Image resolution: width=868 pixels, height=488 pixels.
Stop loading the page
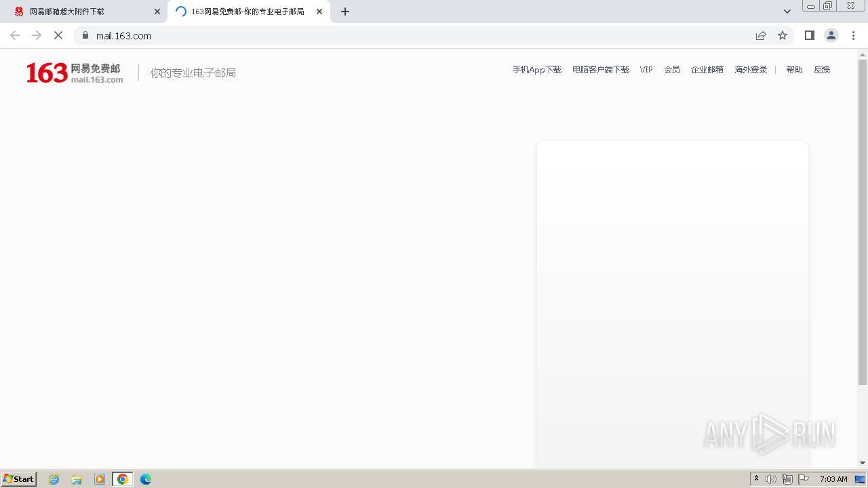pos(58,35)
